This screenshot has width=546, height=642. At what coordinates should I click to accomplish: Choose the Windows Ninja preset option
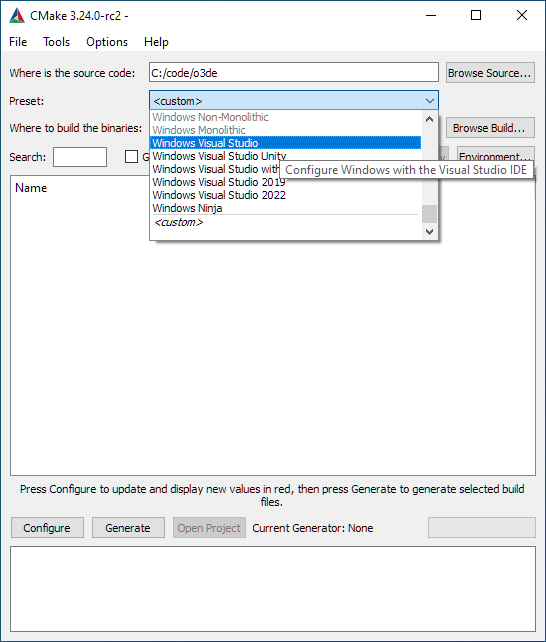click(x=187, y=208)
